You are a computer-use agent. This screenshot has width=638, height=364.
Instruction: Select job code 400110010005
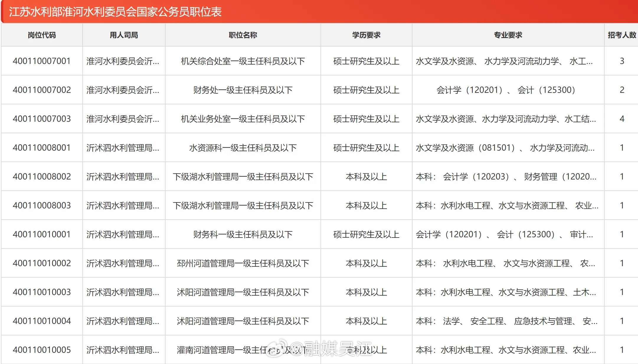(42, 350)
